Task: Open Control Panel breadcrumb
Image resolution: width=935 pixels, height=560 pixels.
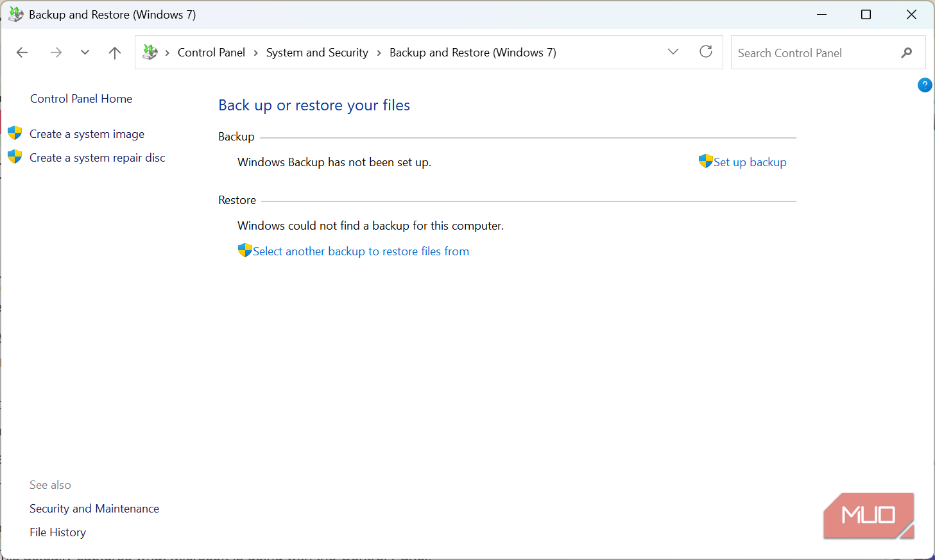Action: point(211,53)
